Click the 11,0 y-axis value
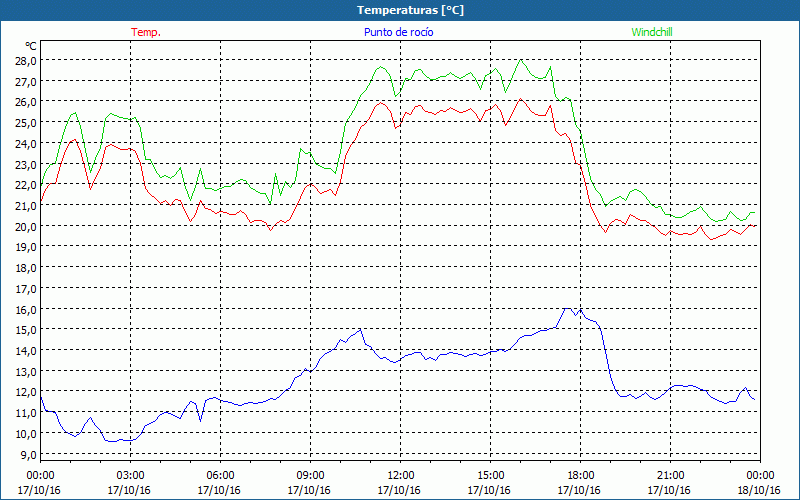The height and width of the screenshot is (500, 800). 26,413
